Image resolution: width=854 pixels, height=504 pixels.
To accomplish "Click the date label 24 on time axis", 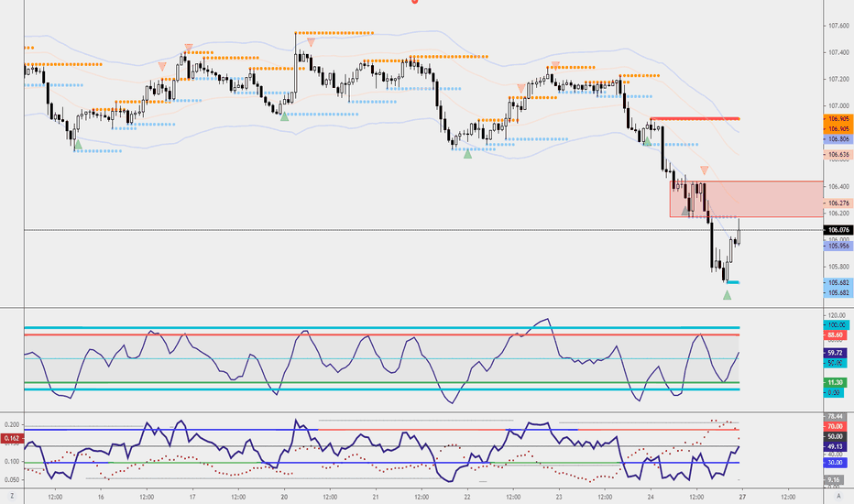I will 651,497.
